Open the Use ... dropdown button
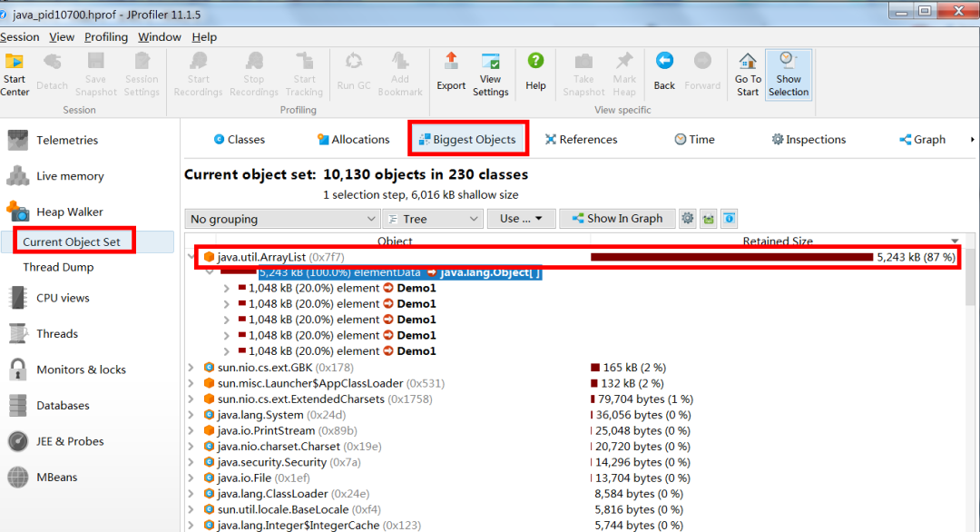Screen dimensions: 980x532 coord(521,219)
